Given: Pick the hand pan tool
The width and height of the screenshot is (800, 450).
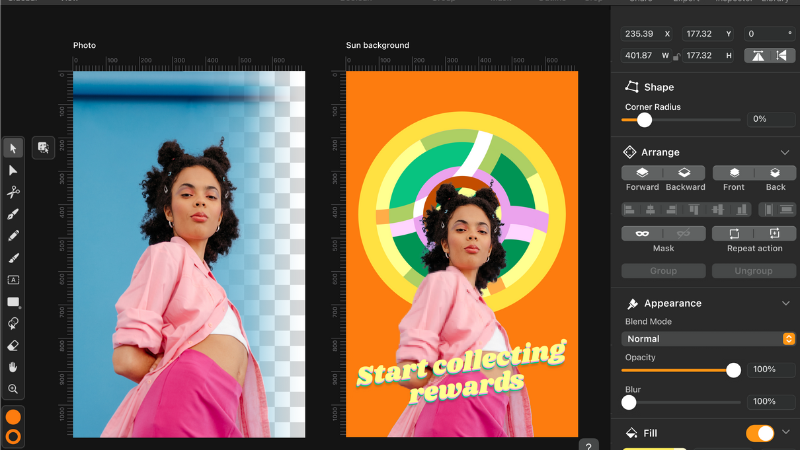Looking at the screenshot, I should [14, 367].
